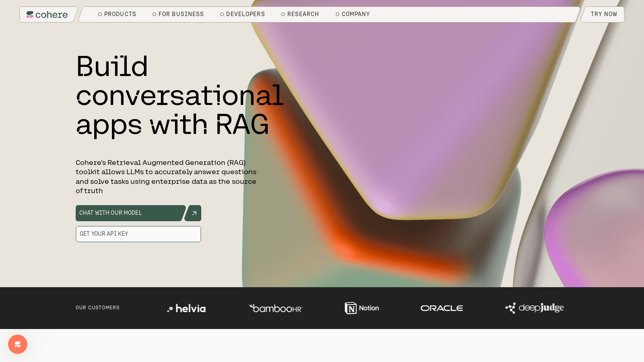The height and width of the screenshot is (362, 644).
Task: Click the Helvia customer logo
Action: tap(186, 309)
